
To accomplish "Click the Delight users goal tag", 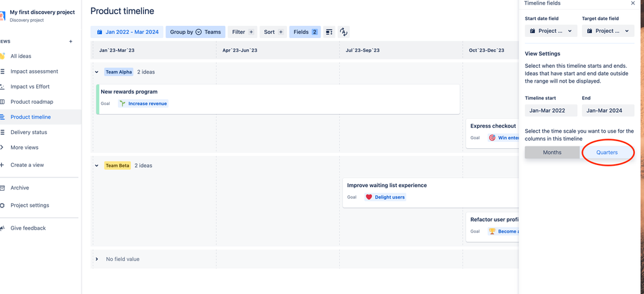I will pos(385,197).
